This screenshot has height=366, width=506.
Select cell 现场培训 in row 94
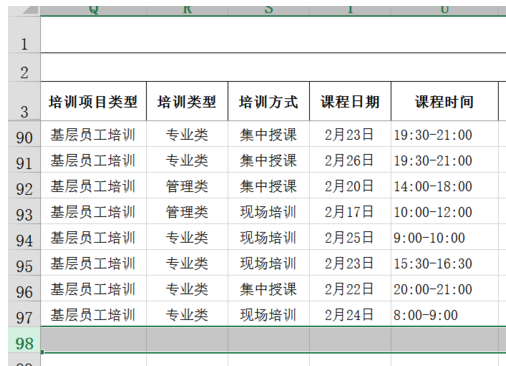point(269,237)
